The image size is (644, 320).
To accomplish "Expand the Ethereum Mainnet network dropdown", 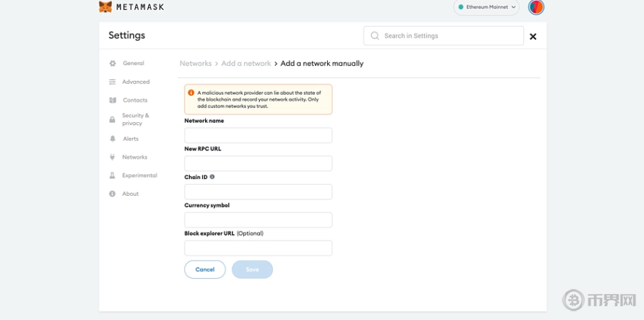I will tap(488, 7).
